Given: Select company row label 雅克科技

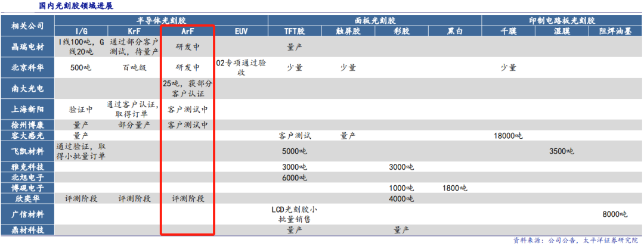Looking at the screenshot, I should click(27, 167).
